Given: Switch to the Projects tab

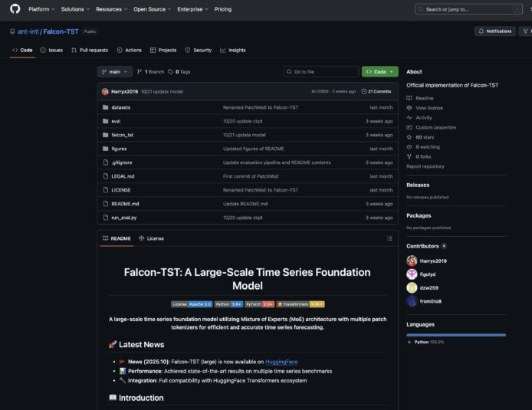Looking at the screenshot, I should click(163, 50).
